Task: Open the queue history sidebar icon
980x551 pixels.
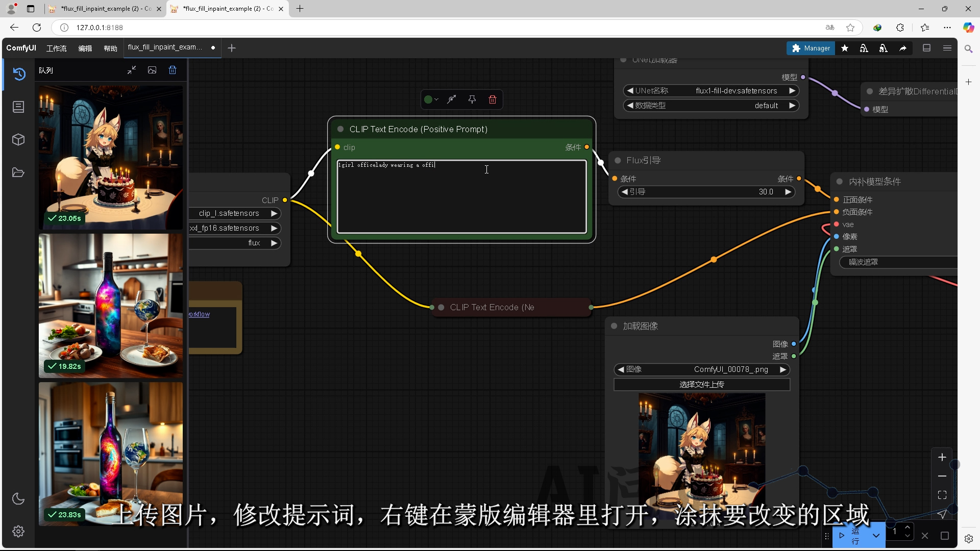Action: (x=19, y=74)
